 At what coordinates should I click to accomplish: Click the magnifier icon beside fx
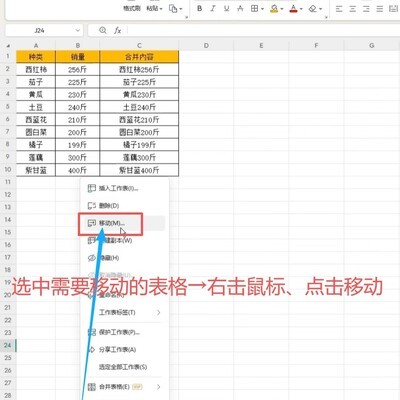[x=103, y=30]
